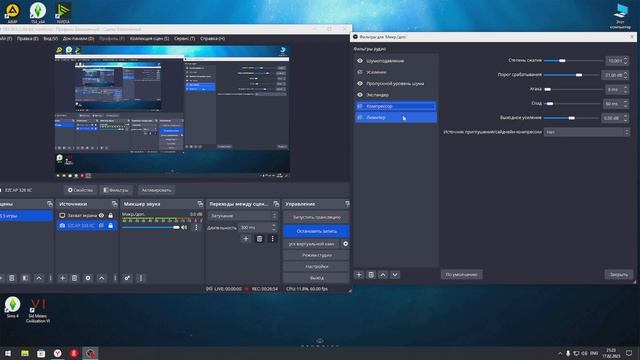Click По умолчанию button in Filters window
This screenshot has height=360, width=640.
pyautogui.click(x=461, y=274)
